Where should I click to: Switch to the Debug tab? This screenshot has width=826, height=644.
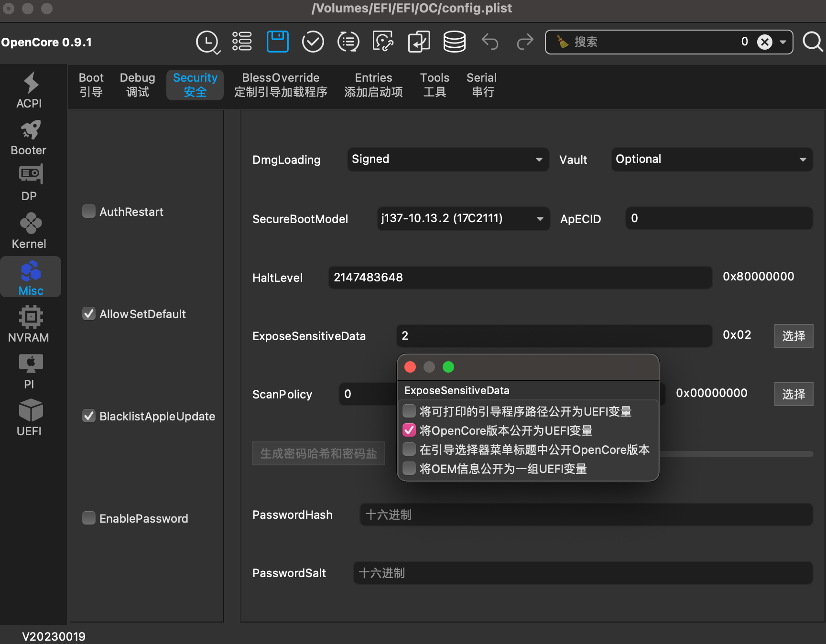pyautogui.click(x=138, y=85)
